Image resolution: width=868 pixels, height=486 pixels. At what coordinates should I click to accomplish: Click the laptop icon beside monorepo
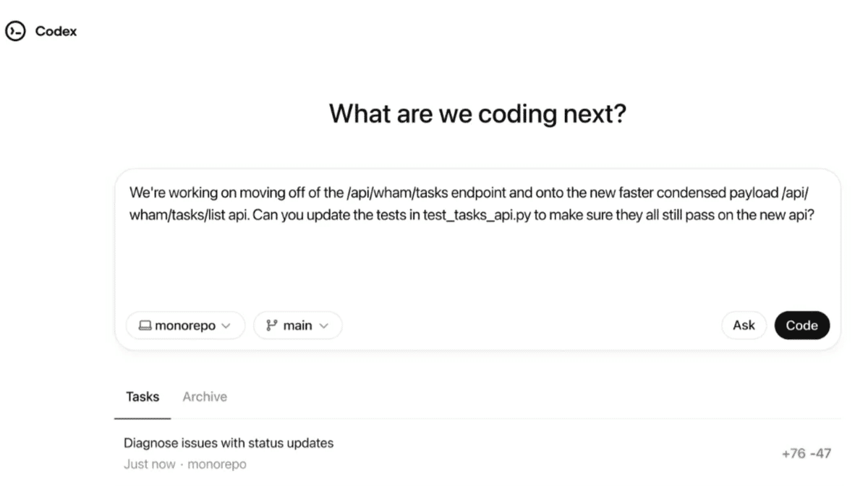click(145, 326)
